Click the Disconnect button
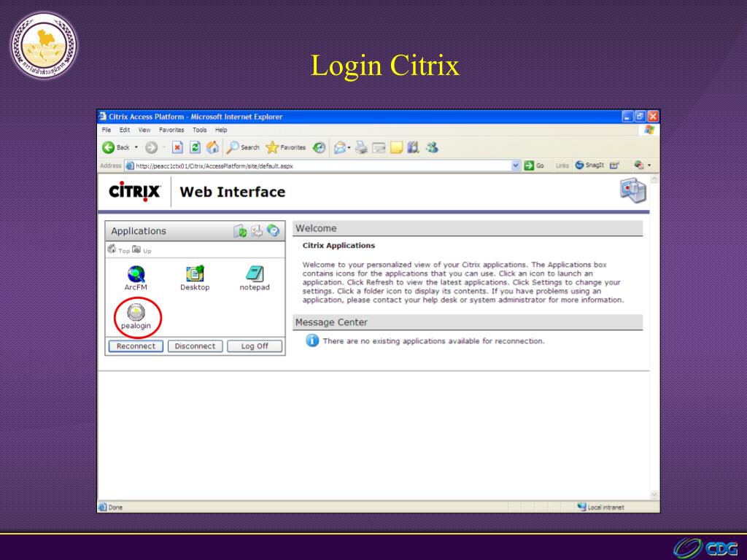This screenshot has height=560, width=747. 195,346
